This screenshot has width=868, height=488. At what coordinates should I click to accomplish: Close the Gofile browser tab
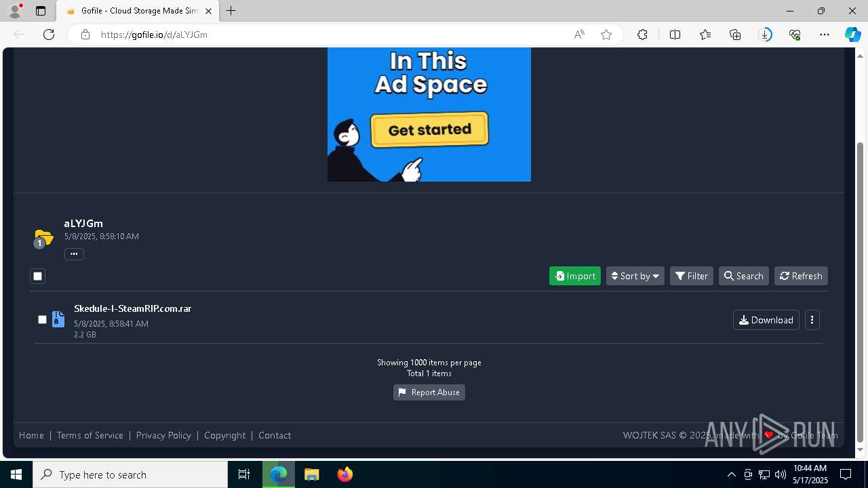(x=208, y=11)
